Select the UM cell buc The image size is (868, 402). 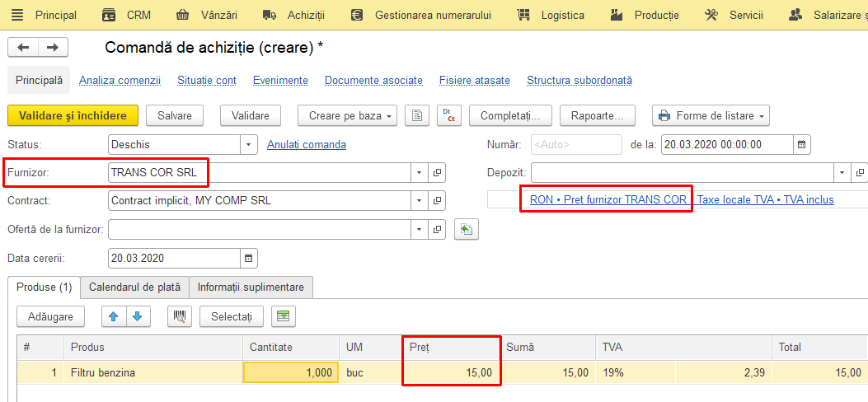370,373
